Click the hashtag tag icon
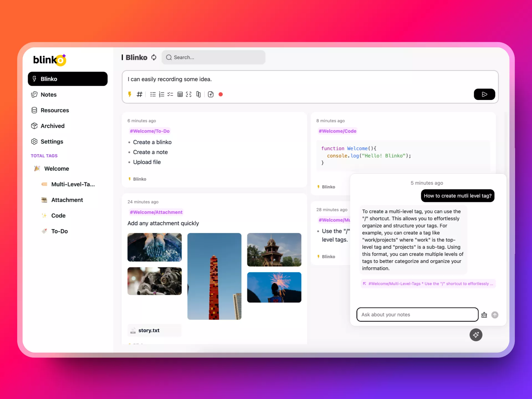The width and height of the screenshot is (532, 399). point(140,94)
